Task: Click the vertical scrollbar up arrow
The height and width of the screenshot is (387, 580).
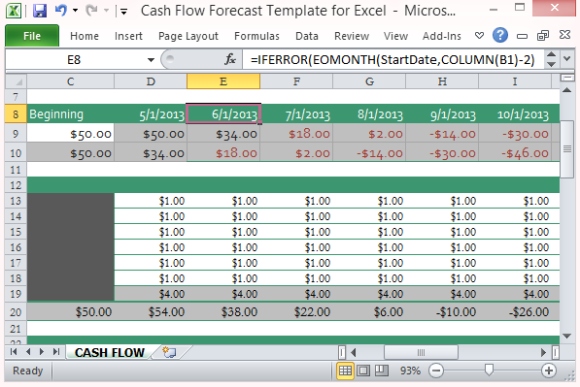Action: (567, 90)
